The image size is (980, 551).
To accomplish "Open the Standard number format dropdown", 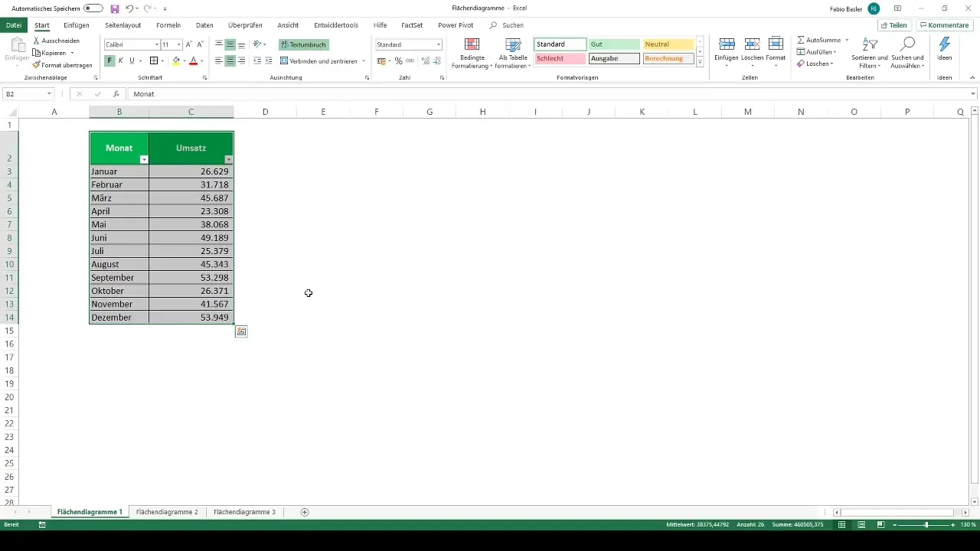I will (x=439, y=45).
